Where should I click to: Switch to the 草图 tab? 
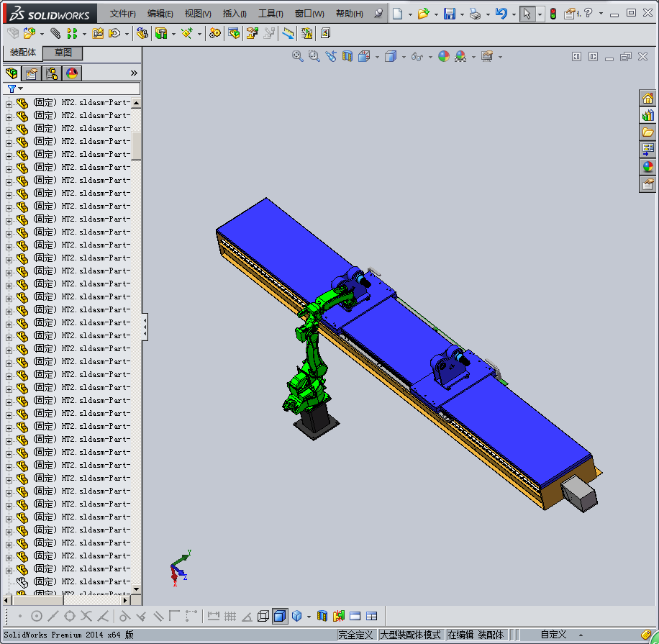63,53
